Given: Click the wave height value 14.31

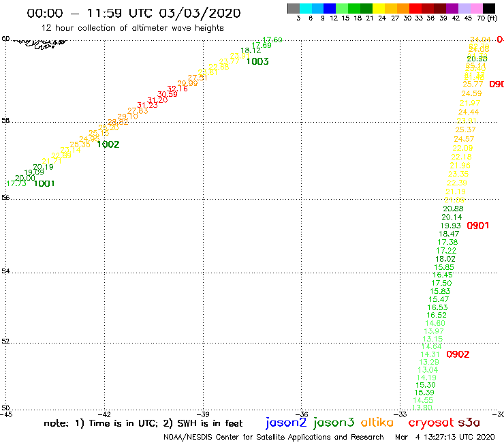Looking at the screenshot, I should pyautogui.click(x=430, y=354).
